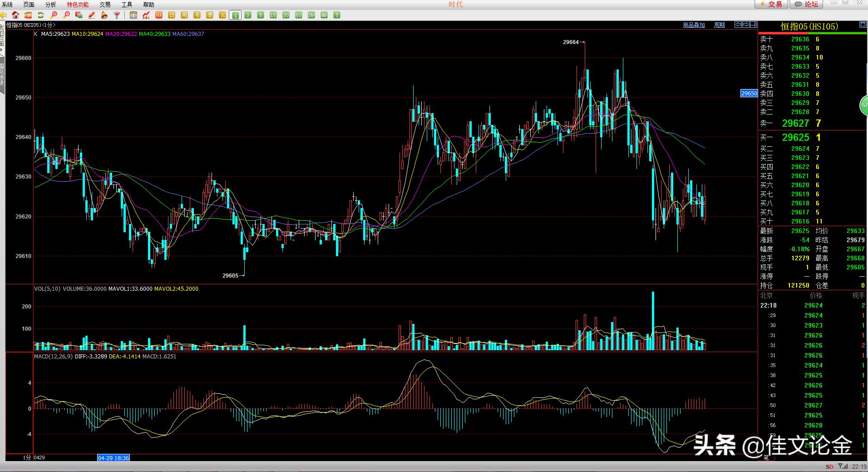Click the orange Tick chart icon
The image size is (868, 472).
(159, 15)
